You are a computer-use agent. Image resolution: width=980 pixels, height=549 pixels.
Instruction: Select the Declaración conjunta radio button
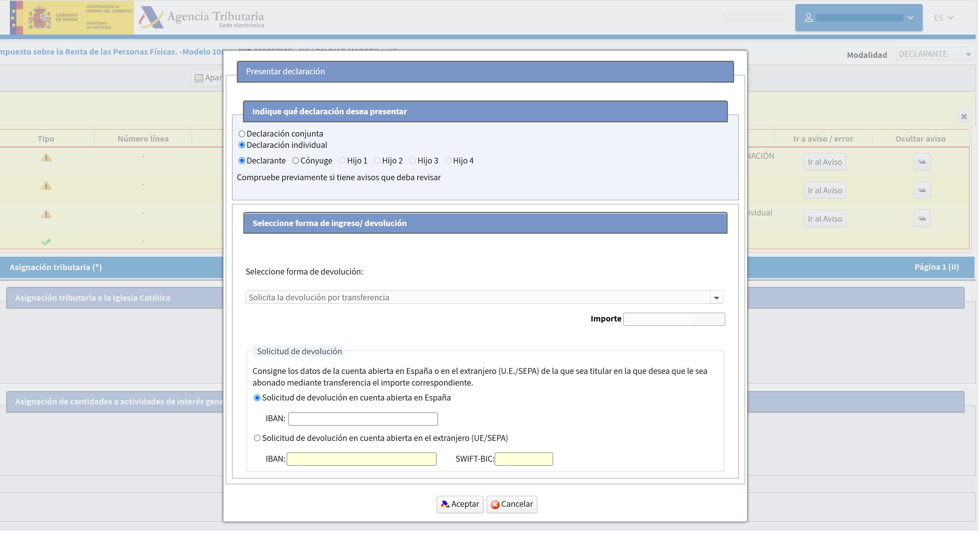coord(241,134)
